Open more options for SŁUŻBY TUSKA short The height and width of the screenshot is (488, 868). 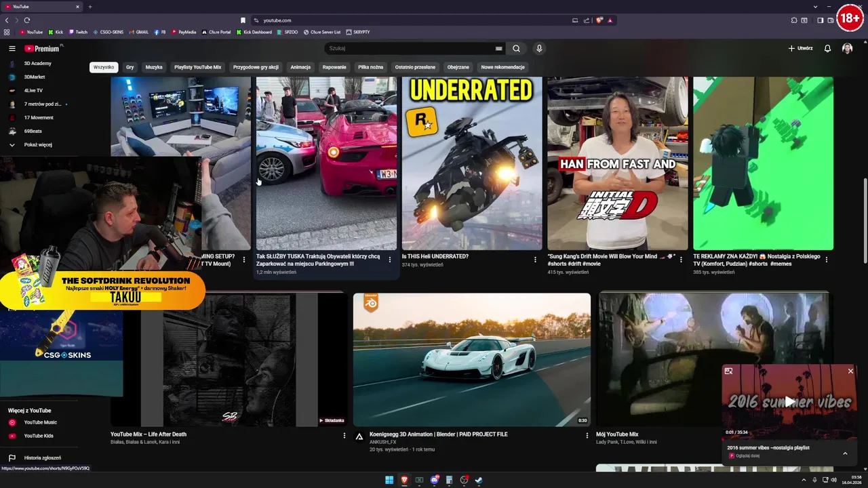click(389, 260)
